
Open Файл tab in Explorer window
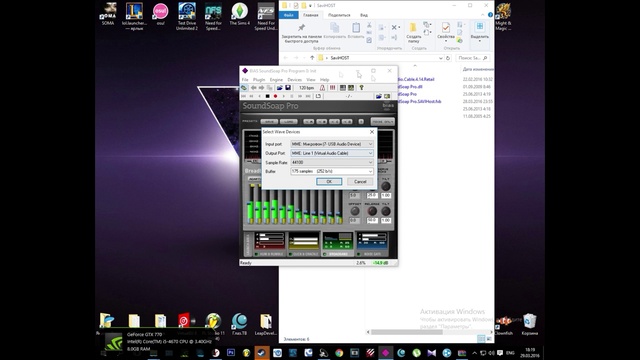point(289,15)
